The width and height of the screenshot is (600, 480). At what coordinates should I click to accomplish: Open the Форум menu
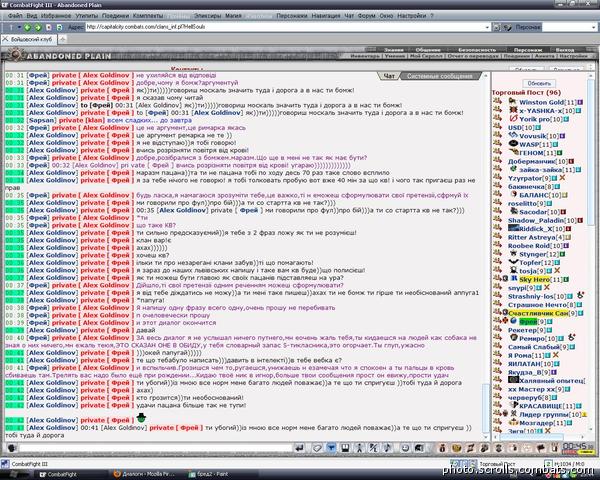coord(367,16)
